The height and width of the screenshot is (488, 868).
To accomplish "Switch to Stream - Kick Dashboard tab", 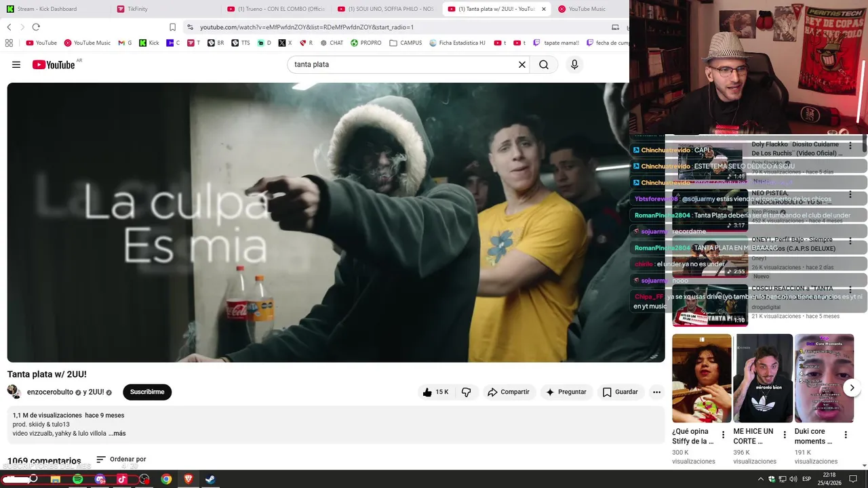I will (52, 9).
